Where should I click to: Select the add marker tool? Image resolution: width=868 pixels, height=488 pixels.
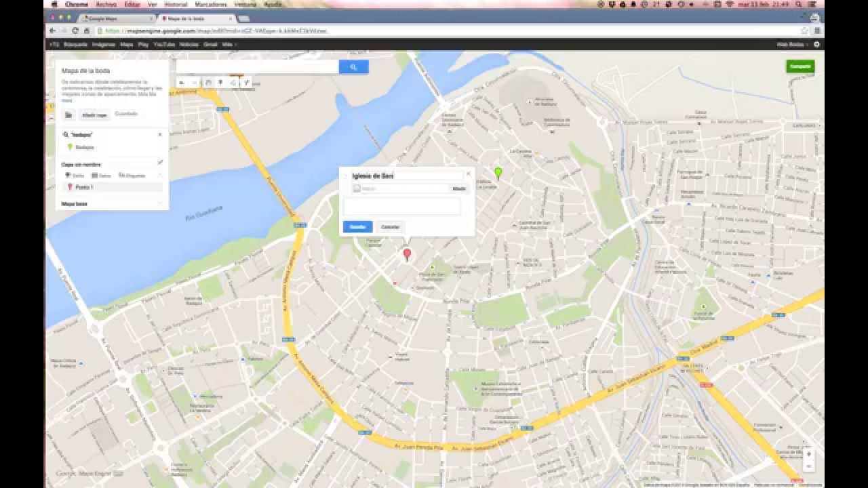coord(220,83)
